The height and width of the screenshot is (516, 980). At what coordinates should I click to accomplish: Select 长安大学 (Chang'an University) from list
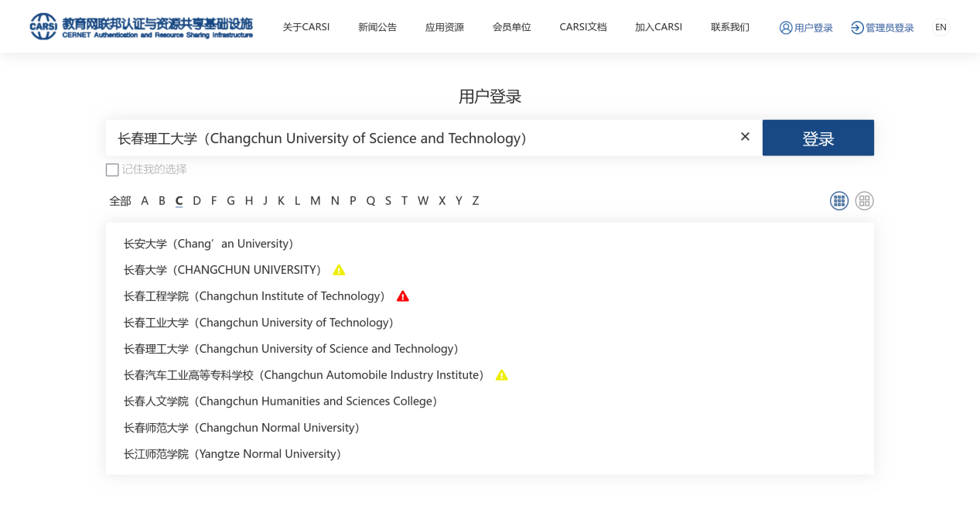(x=209, y=244)
